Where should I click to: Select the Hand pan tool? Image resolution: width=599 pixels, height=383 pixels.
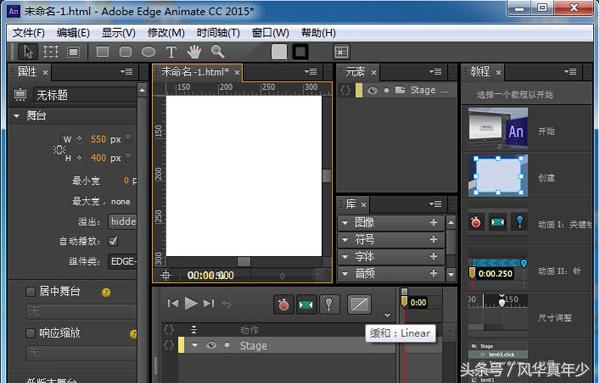pyautogui.click(x=194, y=52)
